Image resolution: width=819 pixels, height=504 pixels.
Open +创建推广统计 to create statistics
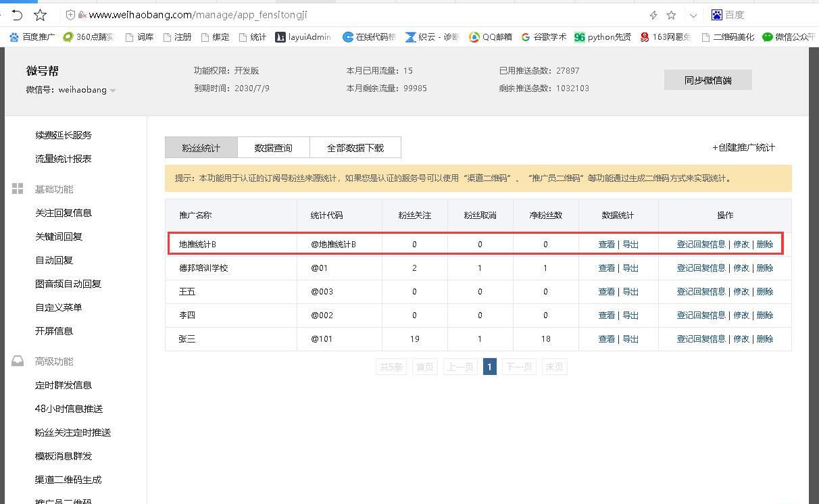point(743,147)
